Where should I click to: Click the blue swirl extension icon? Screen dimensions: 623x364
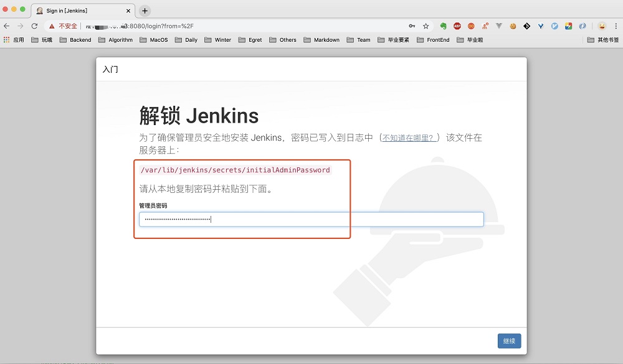point(583,26)
